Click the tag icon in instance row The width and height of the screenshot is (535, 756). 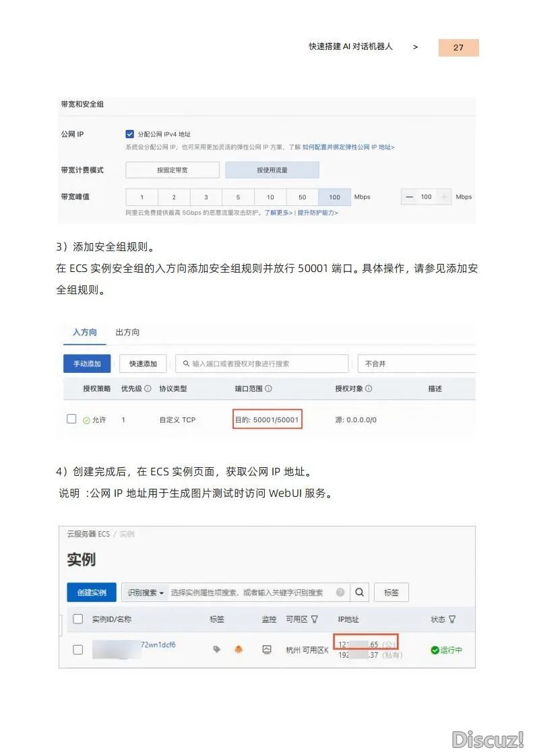coord(216,650)
